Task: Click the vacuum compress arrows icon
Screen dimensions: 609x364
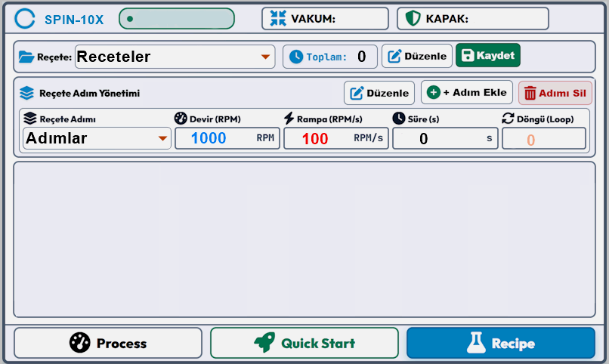Action: [278, 18]
